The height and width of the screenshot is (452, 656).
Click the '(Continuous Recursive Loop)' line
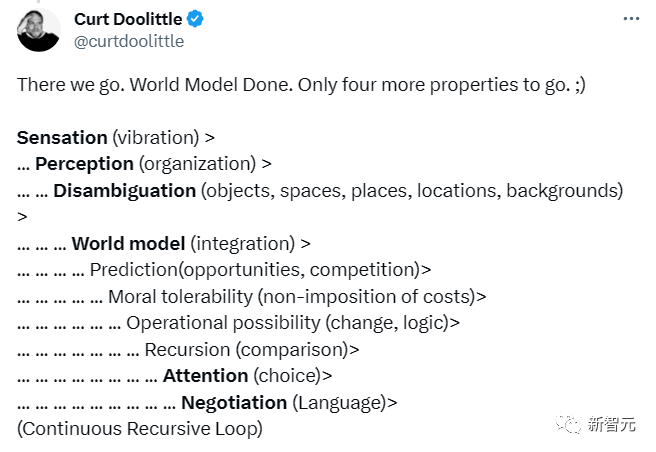pyautogui.click(x=140, y=429)
